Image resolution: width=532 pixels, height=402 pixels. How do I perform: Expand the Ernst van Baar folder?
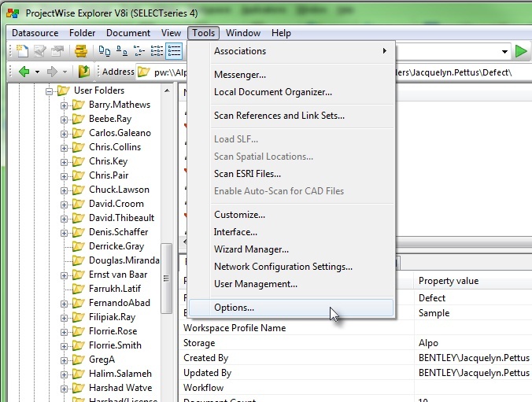[x=64, y=275]
